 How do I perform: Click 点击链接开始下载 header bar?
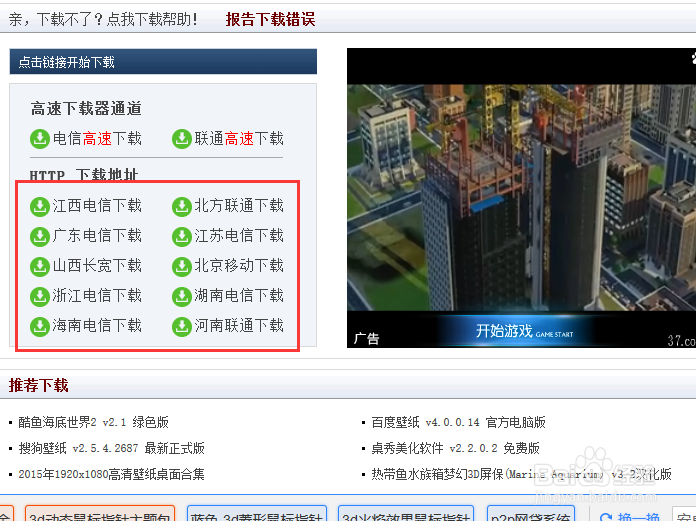tap(163, 62)
